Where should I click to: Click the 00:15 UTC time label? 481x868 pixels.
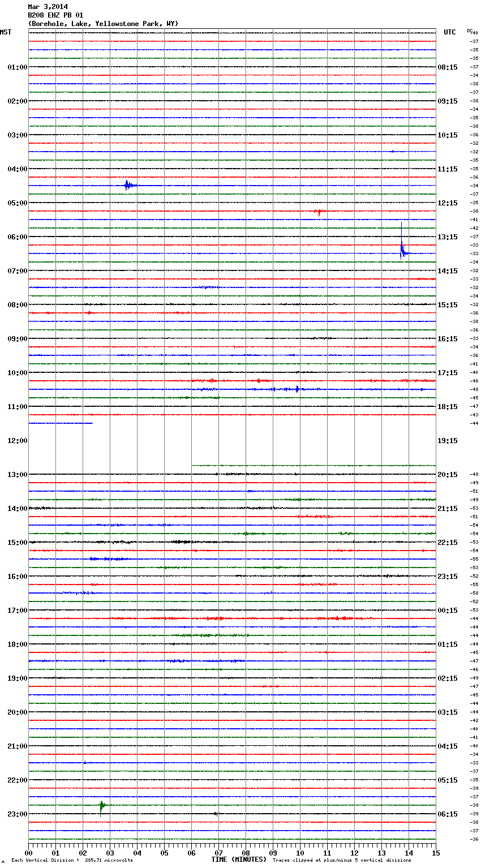point(448,611)
